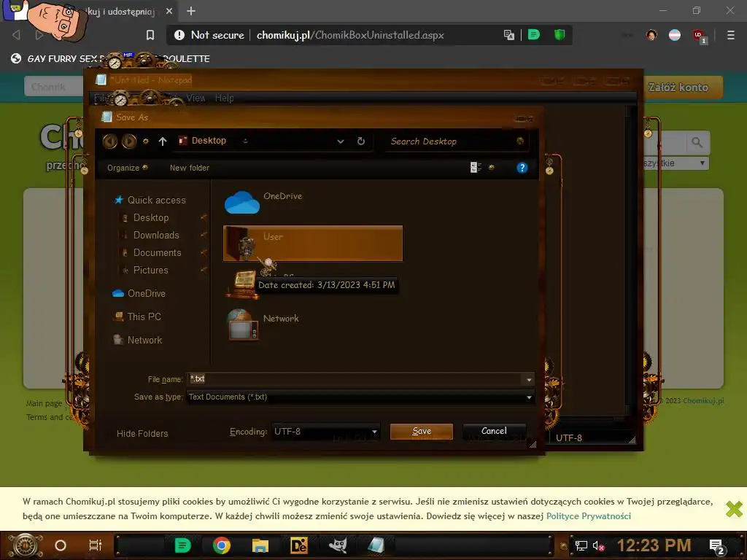
Task: Open Cortana search circle on taskbar
Action: tap(61, 545)
